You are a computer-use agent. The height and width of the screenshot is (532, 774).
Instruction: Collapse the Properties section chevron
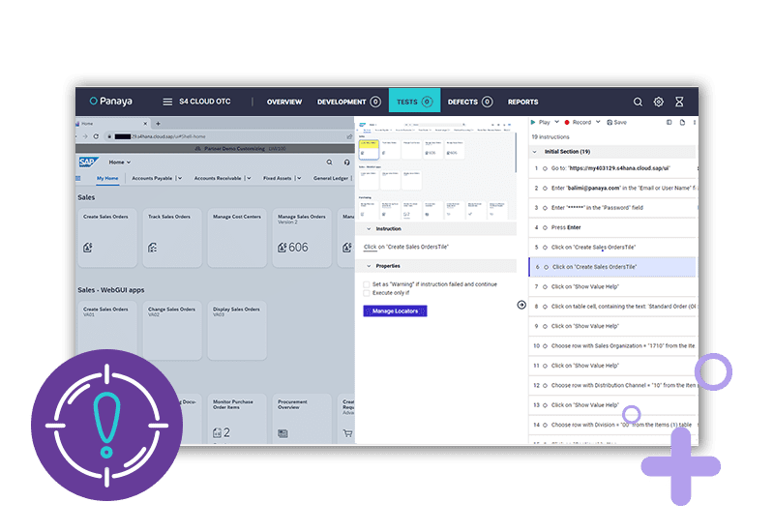point(369,266)
